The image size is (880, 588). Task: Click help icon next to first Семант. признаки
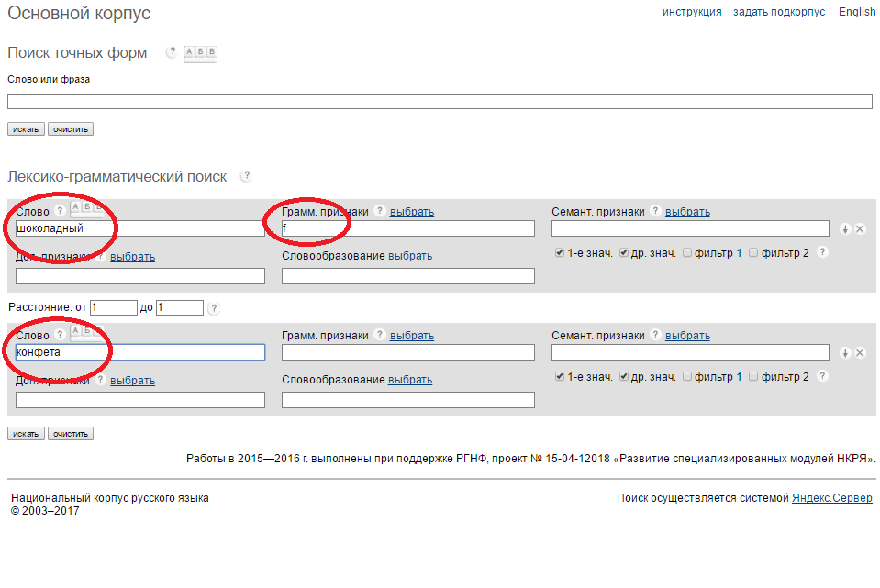coord(655,210)
